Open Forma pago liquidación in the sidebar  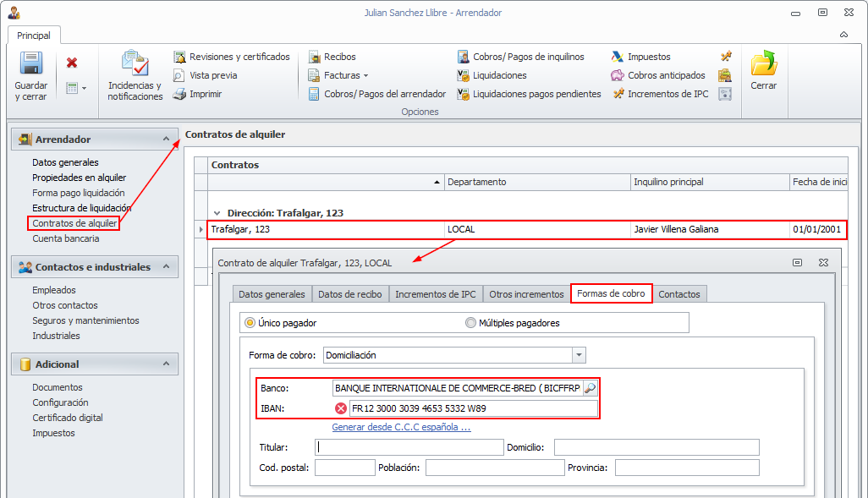click(78, 193)
